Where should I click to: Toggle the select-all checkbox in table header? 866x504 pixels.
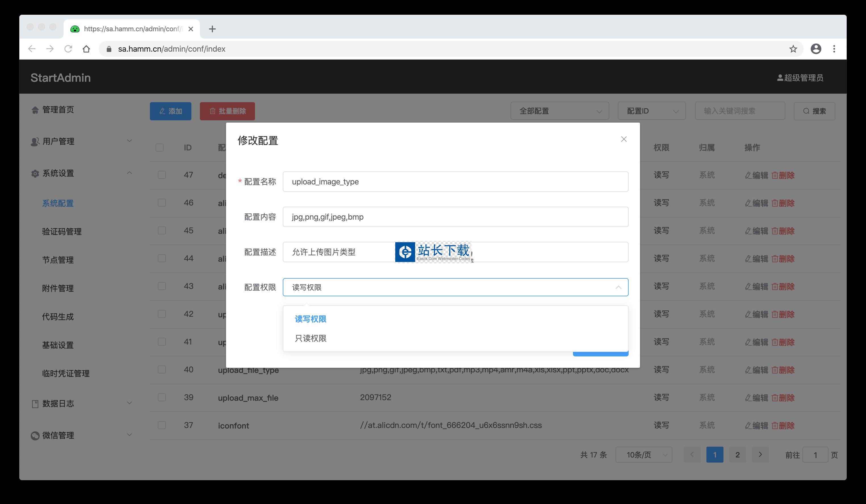[x=160, y=147]
